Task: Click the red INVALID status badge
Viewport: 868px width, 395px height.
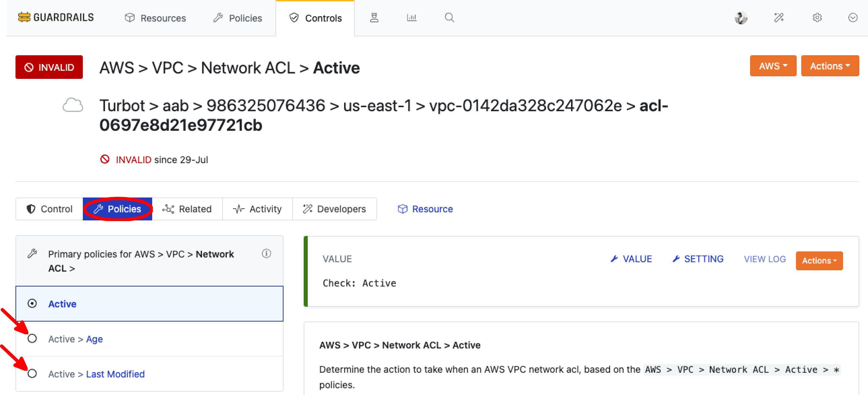Action: 49,67
